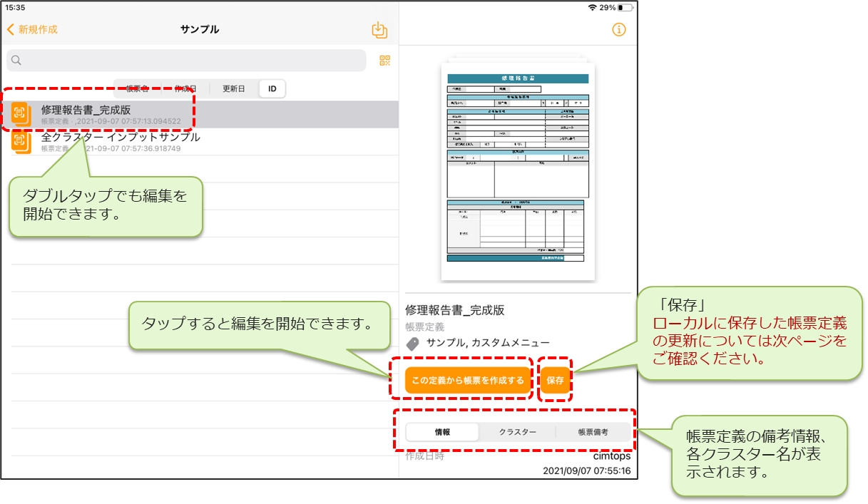Tap the 15:35 clock in status bar
The image size is (868, 504).
pyautogui.click(x=15, y=7)
